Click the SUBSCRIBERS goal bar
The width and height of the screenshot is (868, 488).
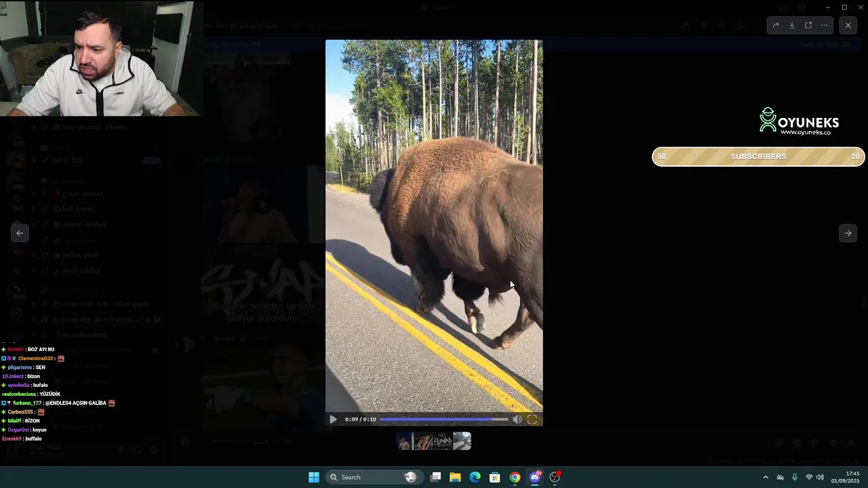pyautogui.click(x=758, y=157)
